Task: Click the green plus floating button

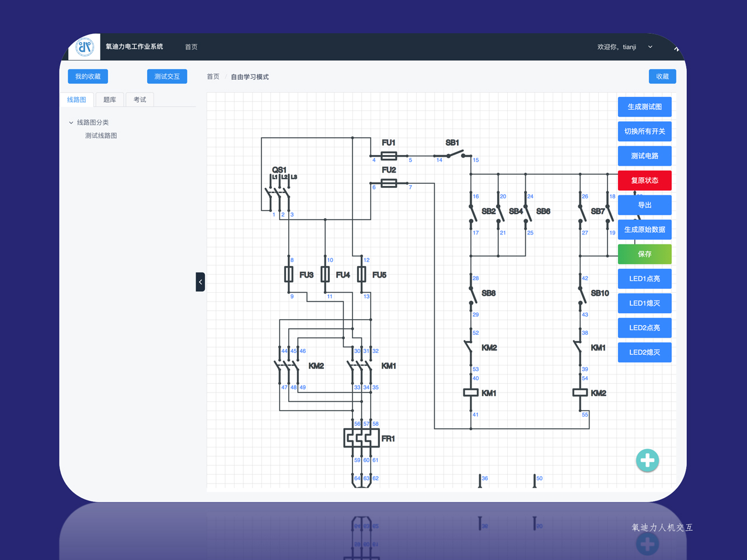Action: click(647, 461)
